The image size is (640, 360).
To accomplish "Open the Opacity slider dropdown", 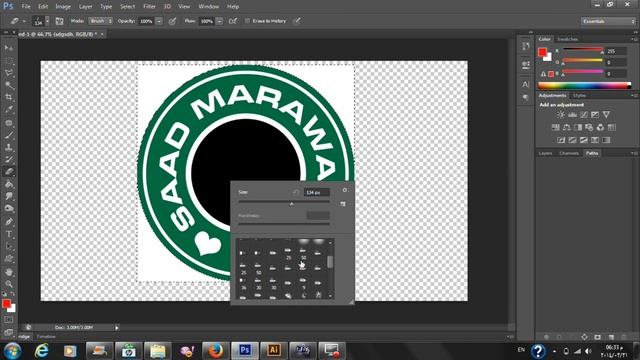I will (x=159, y=21).
